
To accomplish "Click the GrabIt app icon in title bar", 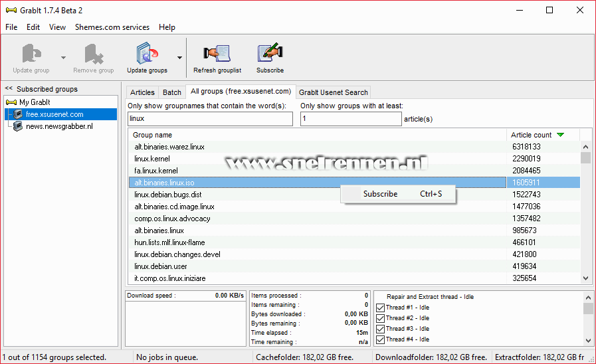I will (x=11, y=10).
